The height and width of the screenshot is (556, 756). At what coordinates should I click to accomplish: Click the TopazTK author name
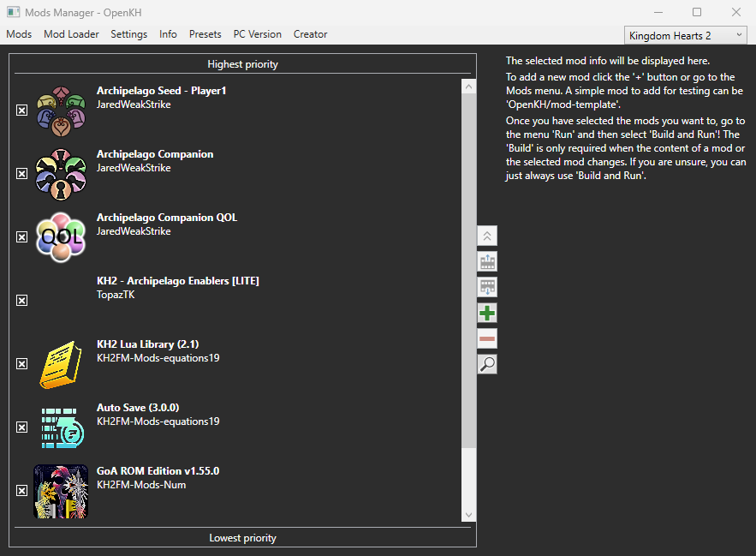click(x=116, y=295)
